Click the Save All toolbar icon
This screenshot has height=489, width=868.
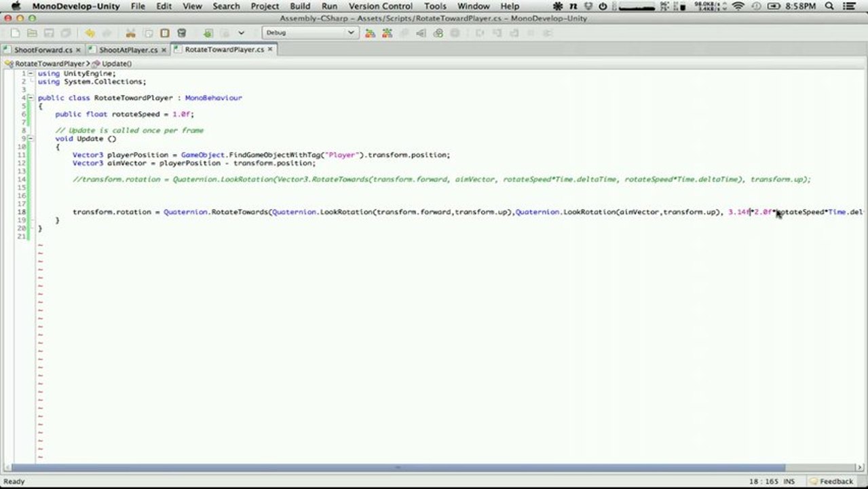66,33
